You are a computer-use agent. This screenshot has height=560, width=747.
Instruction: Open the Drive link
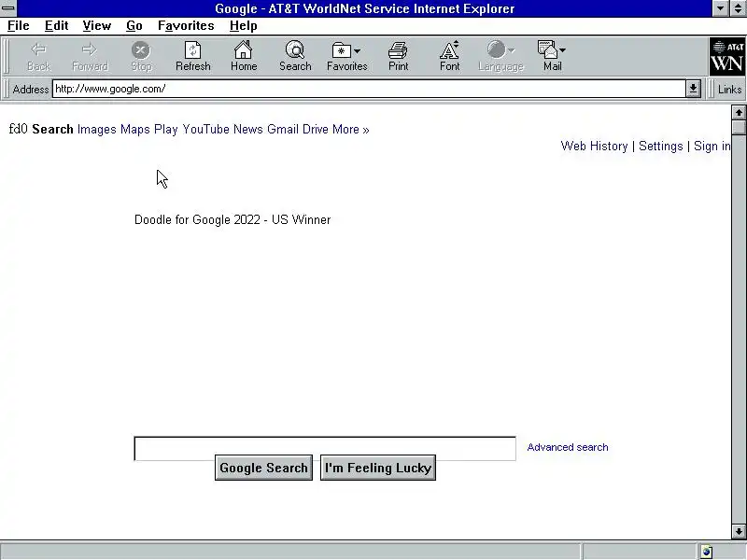(315, 130)
